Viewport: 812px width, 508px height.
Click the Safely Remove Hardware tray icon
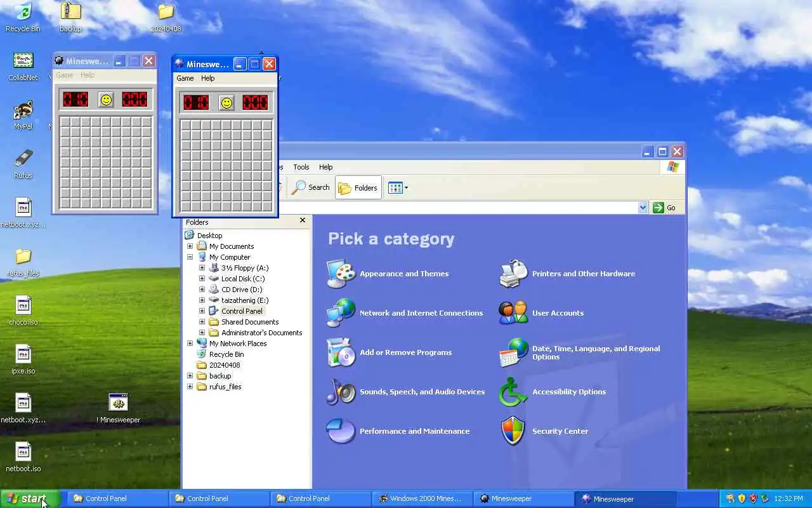tap(764, 498)
